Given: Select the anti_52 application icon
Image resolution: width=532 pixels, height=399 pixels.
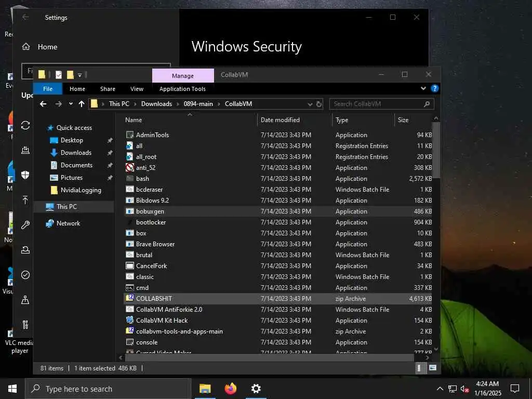Looking at the screenshot, I should [129, 167].
